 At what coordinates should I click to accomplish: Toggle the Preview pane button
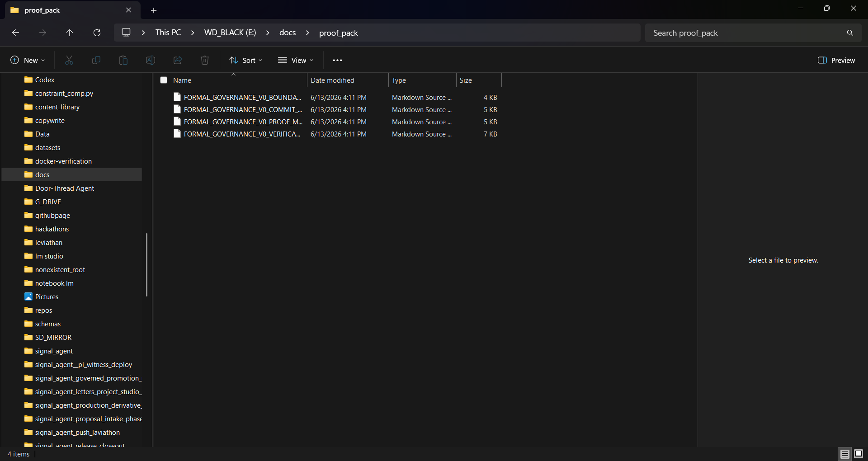pos(836,60)
